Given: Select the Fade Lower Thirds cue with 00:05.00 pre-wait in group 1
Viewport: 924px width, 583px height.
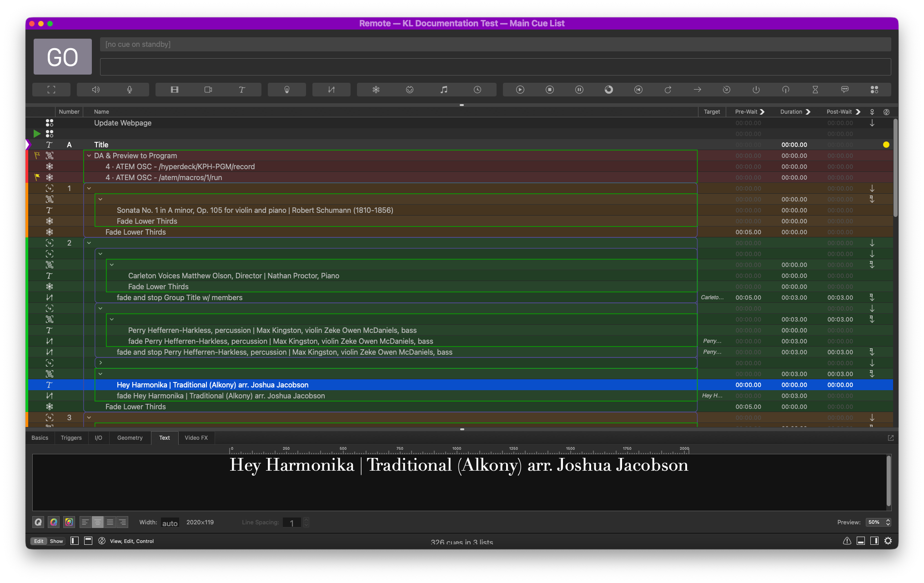Looking at the screenshot, I should coord(136,232).
